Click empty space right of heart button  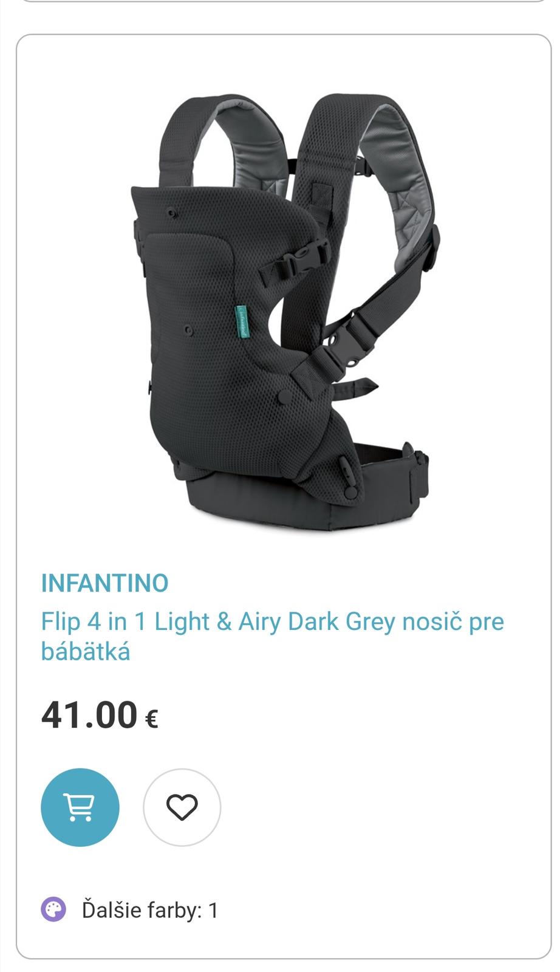tap(377, 807)
